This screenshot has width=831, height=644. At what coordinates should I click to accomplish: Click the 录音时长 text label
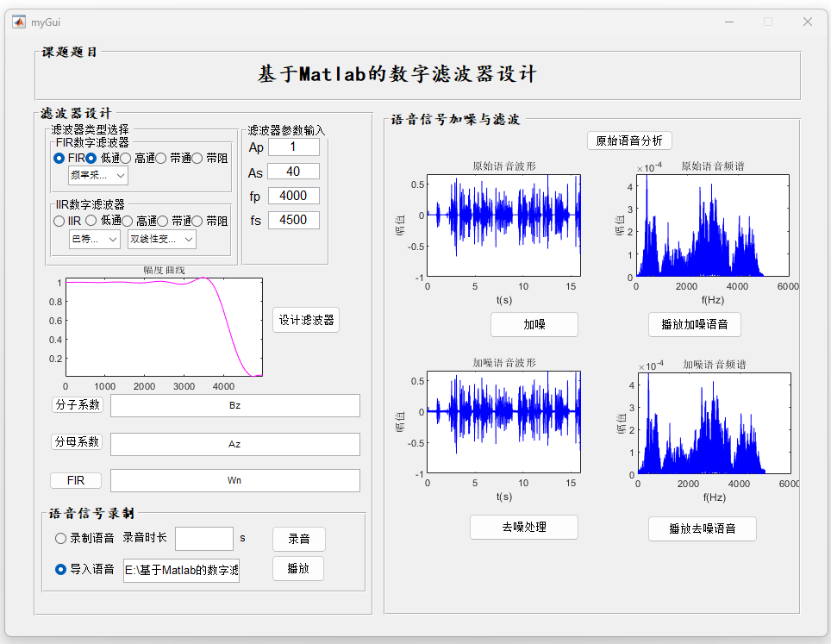tap(145, 537)
